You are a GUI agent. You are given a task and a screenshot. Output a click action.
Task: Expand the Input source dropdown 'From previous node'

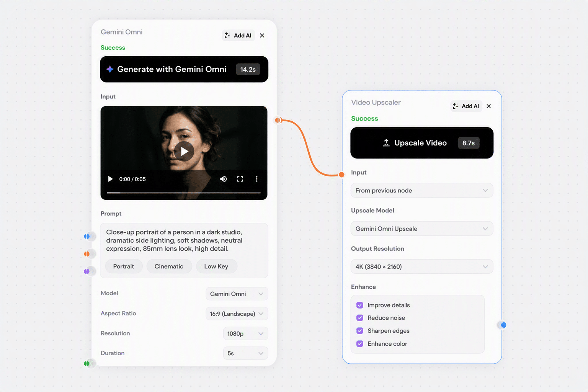tap(422, 190)
